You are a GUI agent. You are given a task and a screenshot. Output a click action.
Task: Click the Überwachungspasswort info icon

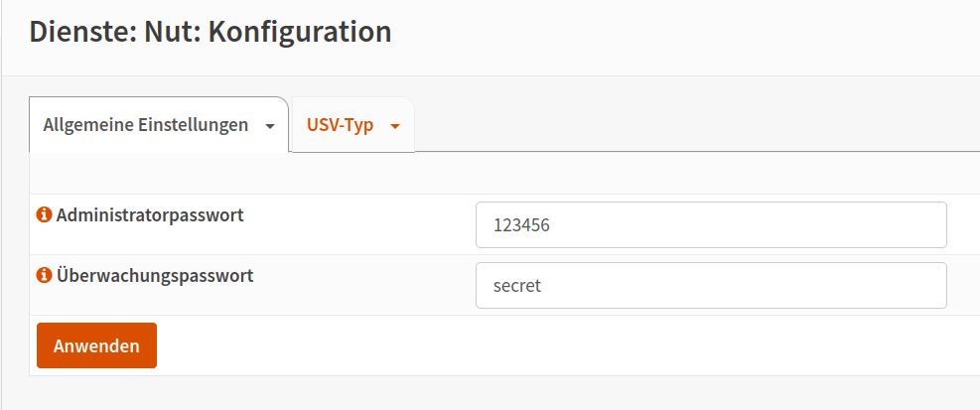(x=44, y=275)
